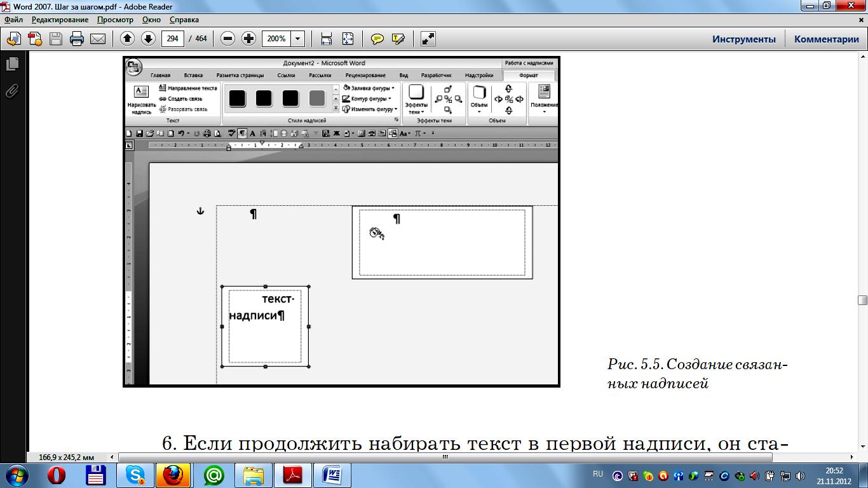Open Mail.Ru Agent on the taskbar
Image resolution: width=868 pixels, height=488 pixels.
click(x=214, y=475)
